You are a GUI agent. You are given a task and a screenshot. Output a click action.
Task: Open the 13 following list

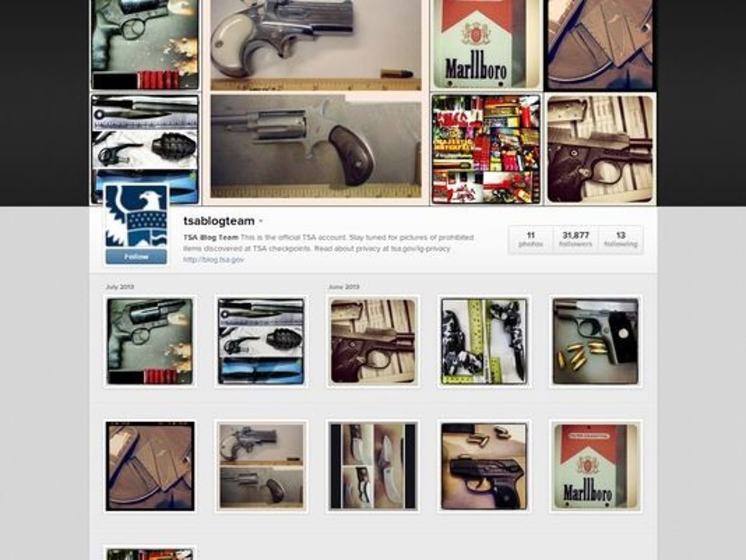(x=620, y=239)
